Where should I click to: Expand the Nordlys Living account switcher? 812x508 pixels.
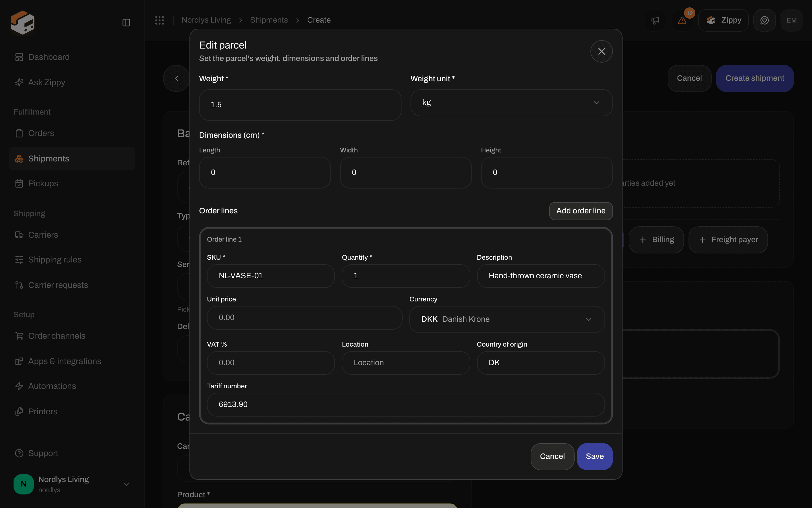click(x=72, y=484)
